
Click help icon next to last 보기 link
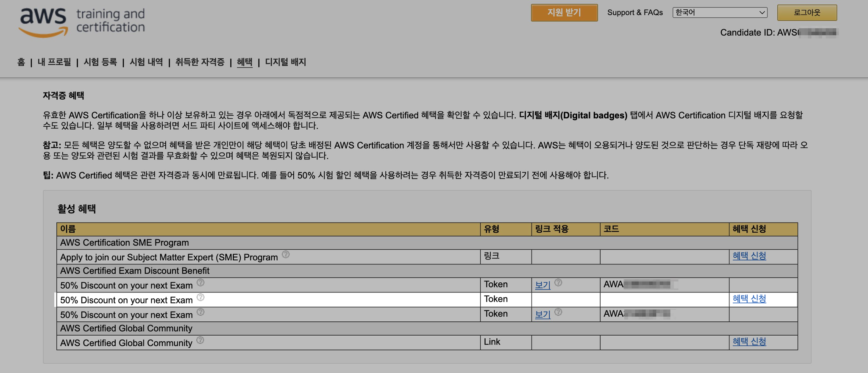[558, 312]
